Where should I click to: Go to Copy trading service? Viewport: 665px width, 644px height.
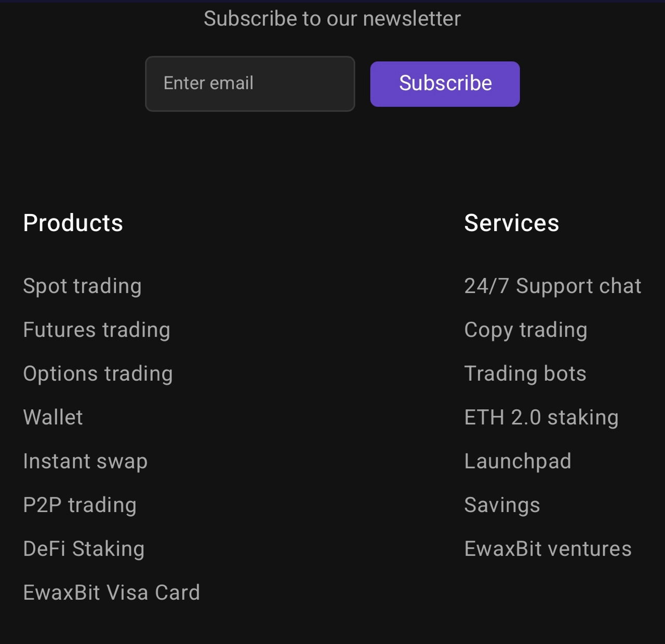tap(526, 330)
